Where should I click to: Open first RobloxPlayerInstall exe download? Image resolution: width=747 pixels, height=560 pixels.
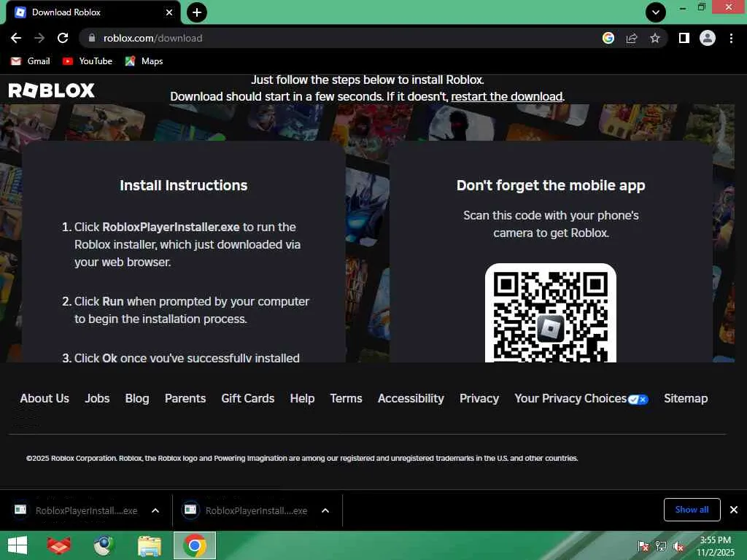tap(76, 510)
